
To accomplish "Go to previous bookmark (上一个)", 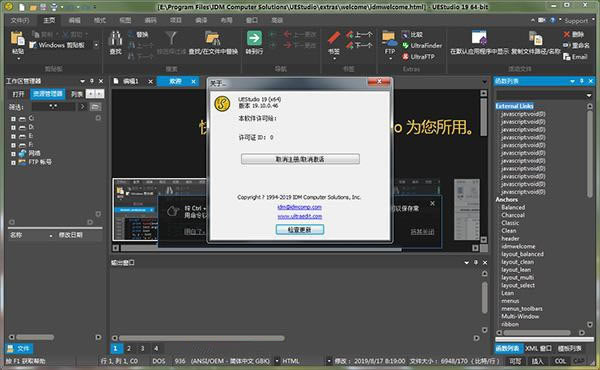I will (x=359, y=35).
